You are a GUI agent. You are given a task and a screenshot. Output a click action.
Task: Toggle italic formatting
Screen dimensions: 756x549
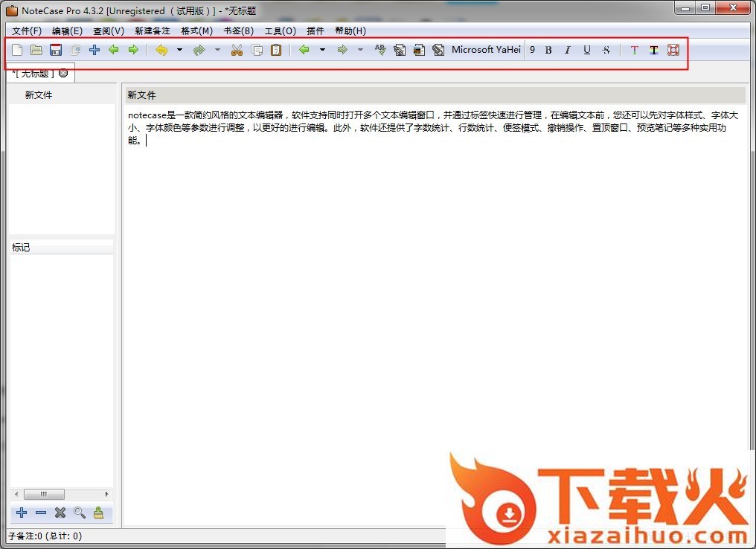pyautogui.click(x=568, y=50)
